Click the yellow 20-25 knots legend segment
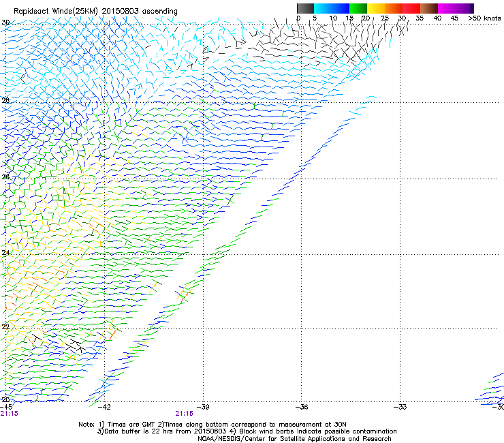 376,8
